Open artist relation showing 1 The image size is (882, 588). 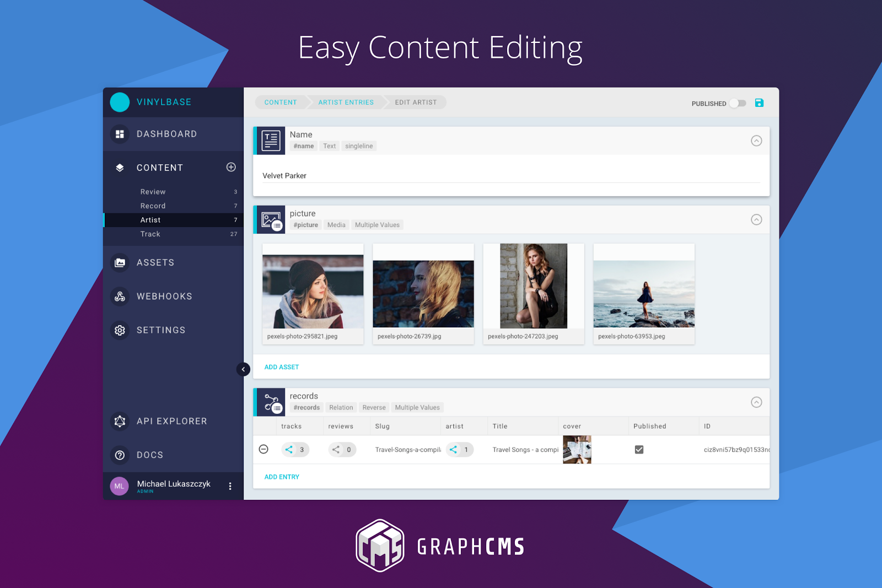(x=460, y=450)
